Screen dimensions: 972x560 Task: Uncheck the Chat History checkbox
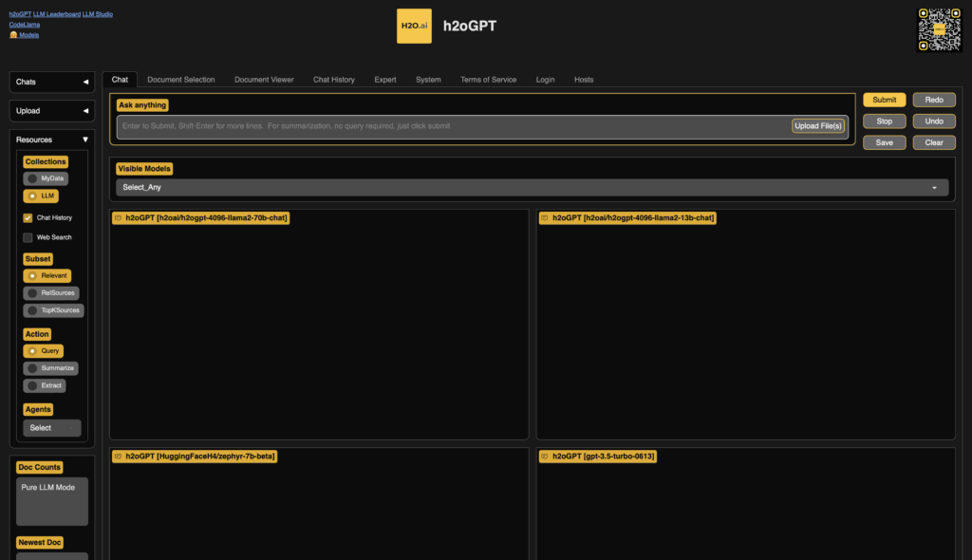[x=28, y=217]
